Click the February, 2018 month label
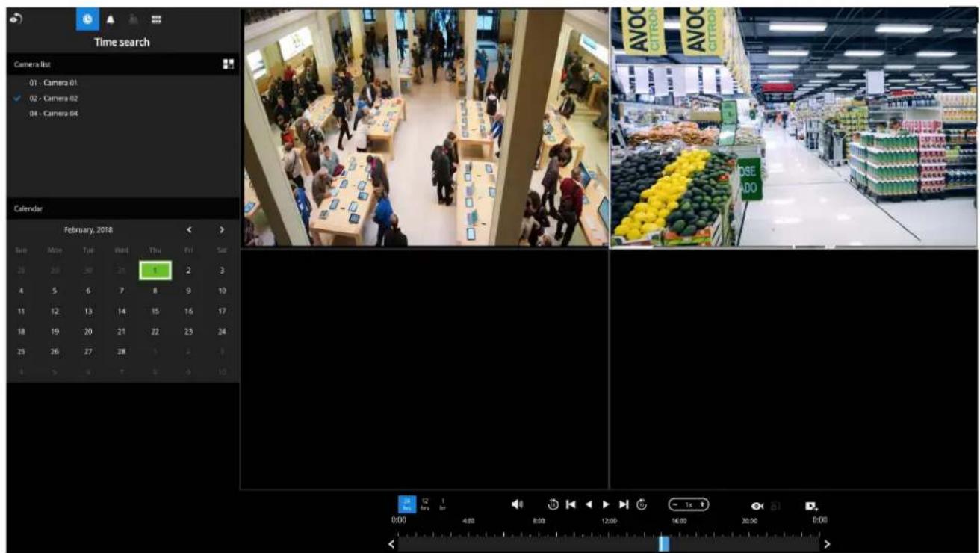 tap(88, 229)
